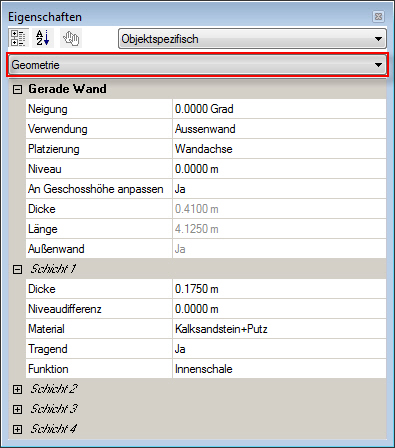Switch to the categorized view icon

(18, 38)
